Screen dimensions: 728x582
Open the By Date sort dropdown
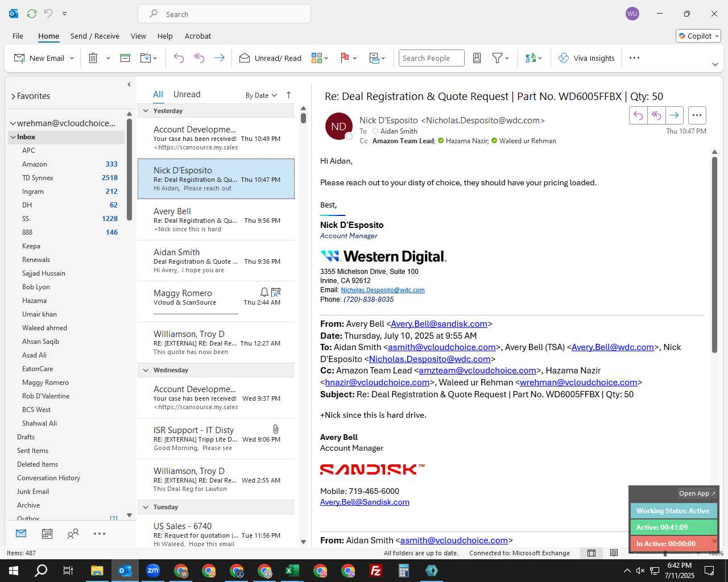261,95
